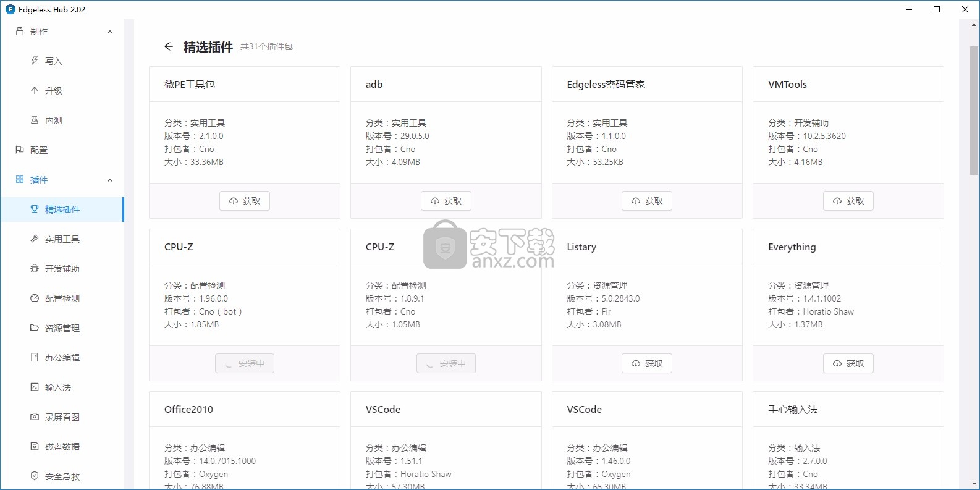Click the 共31个插件包 count text
The image size is (980, 490).
click(266, 46)
